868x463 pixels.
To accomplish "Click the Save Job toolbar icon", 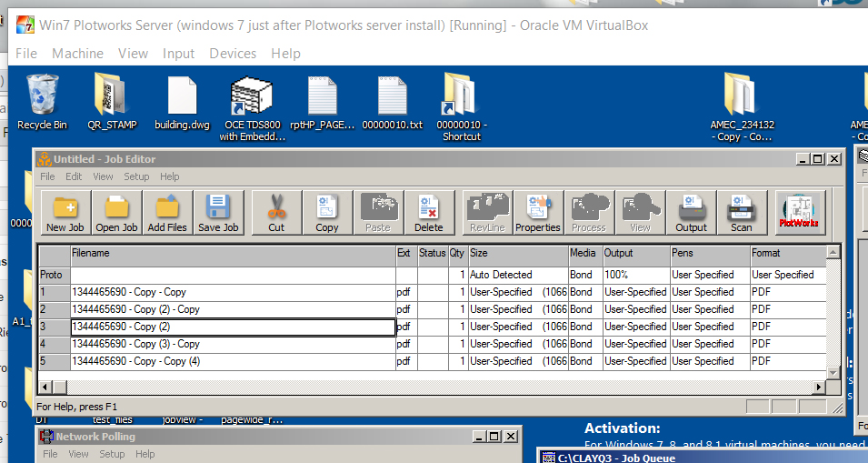I will (218, 213).
